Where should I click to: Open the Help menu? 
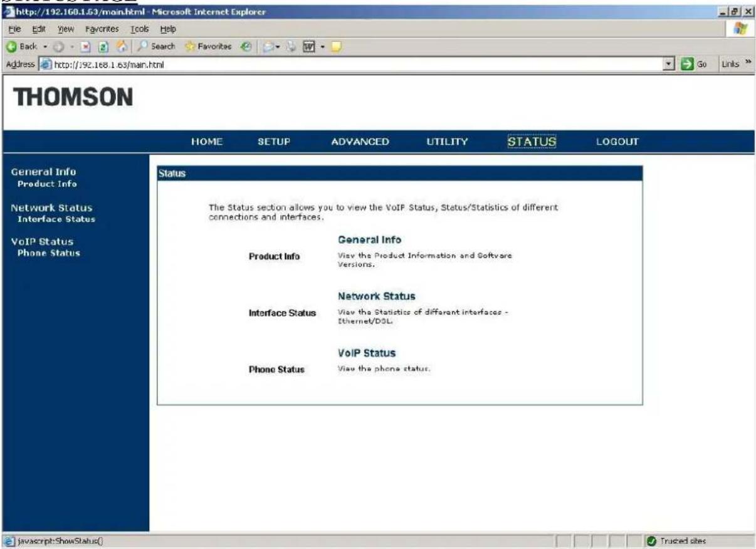(x=168, y=29)
